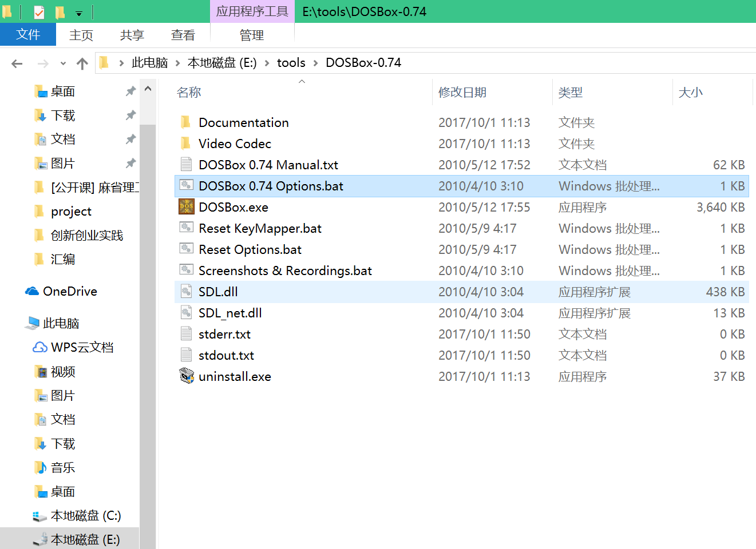
Task: Click the Properties quick access toolbar icon
Action: click(x=39, y=11)
